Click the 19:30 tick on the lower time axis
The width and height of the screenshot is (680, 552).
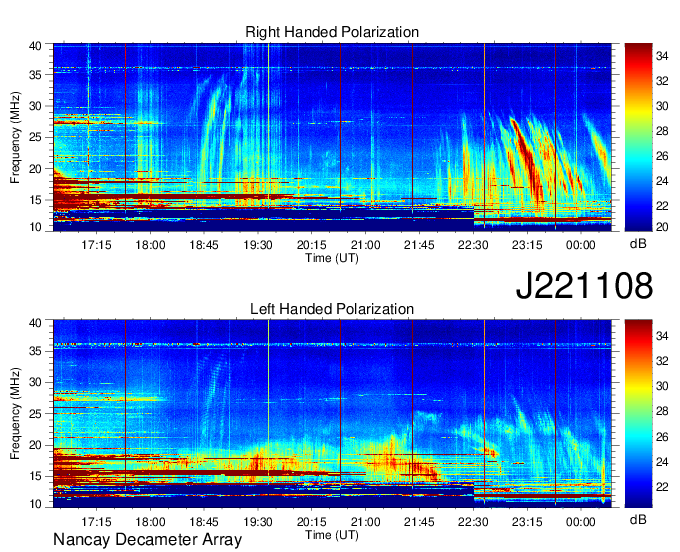click(x=258, y=521)
